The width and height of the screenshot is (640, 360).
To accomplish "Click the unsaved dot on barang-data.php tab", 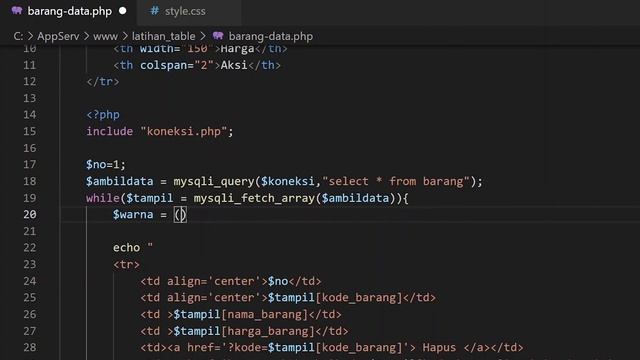I will (x=122, y=11).
